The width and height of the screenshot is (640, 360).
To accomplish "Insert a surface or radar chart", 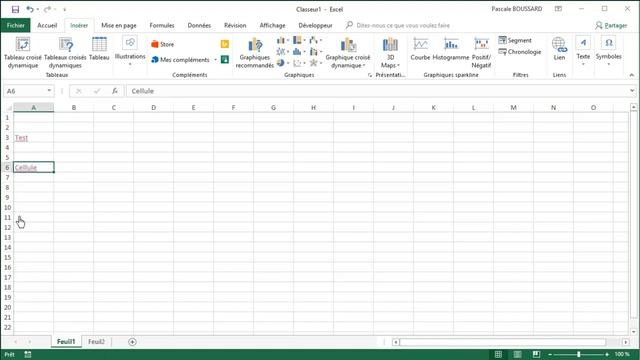I will pos(316,63).
